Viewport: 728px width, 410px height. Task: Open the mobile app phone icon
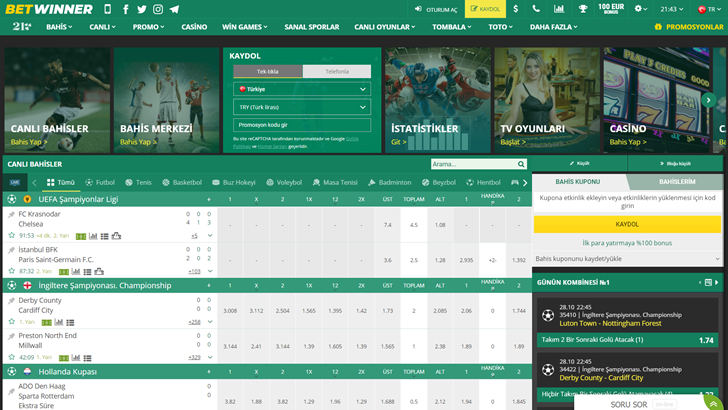[108, 9]
